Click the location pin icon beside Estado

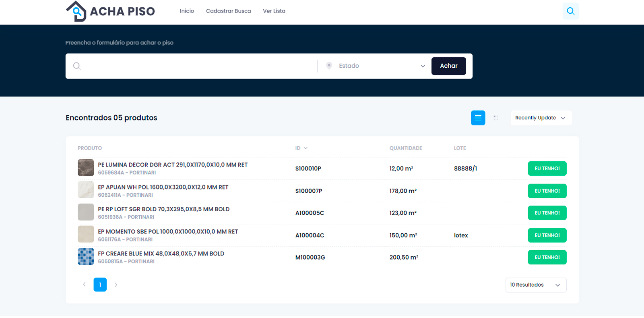(x=329, y=66)
